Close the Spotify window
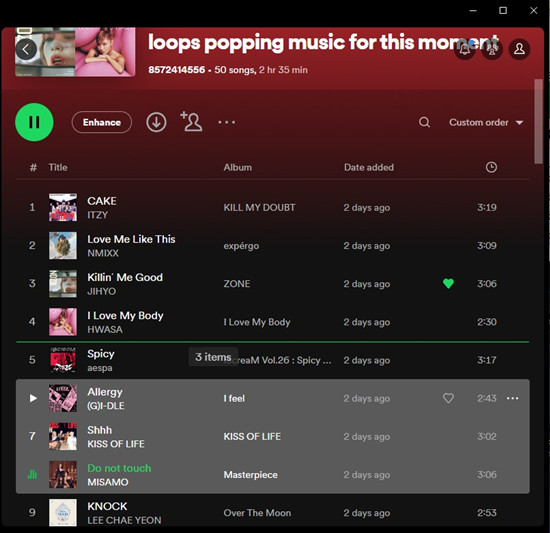The image size is (550, 533). 533,11
